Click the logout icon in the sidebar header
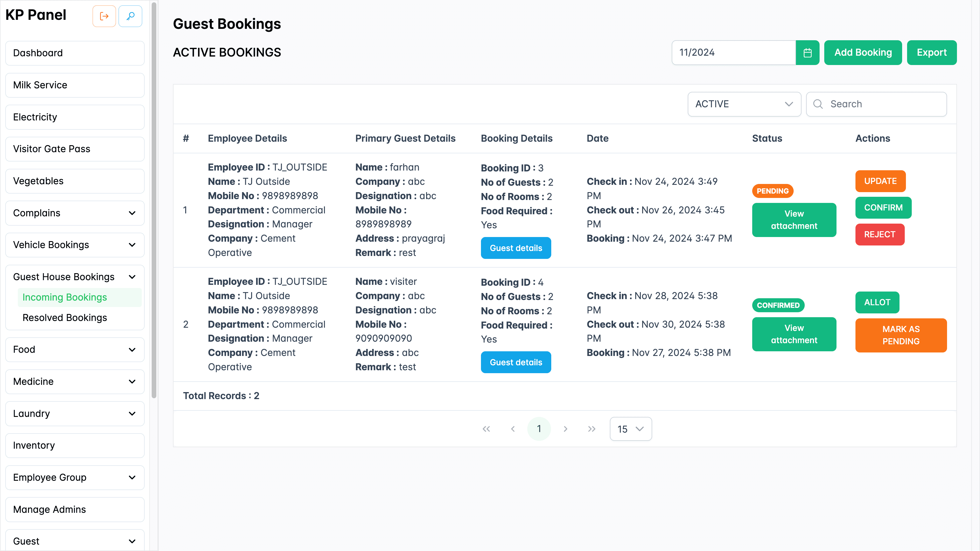This screenshot has width=980, height=551. 104,16
